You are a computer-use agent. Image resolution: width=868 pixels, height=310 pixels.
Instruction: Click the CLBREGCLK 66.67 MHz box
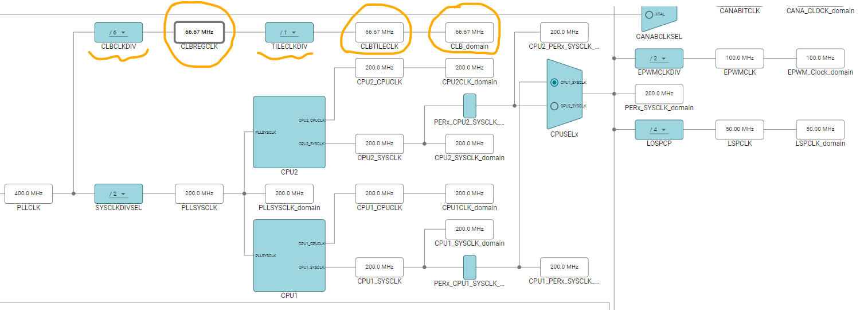coord(199,32)
